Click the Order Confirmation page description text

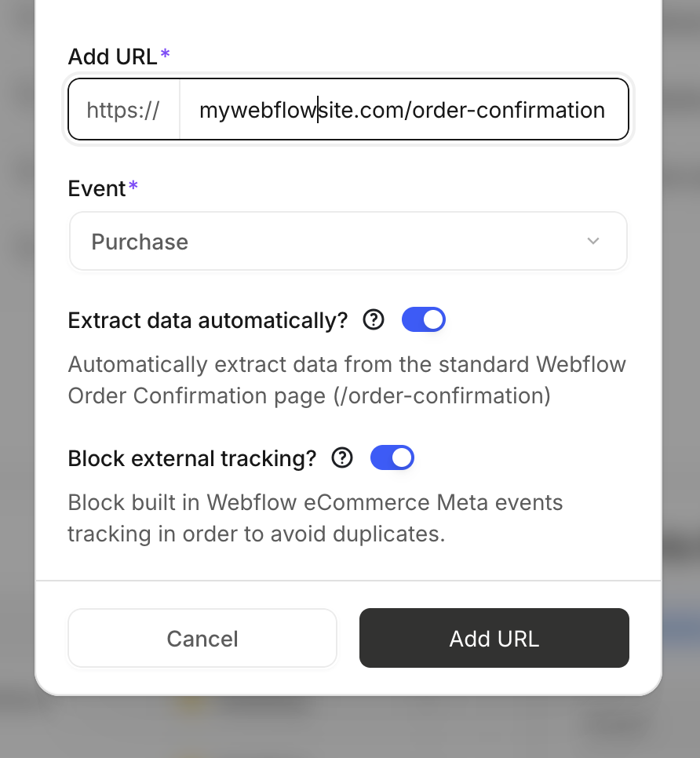347,381
